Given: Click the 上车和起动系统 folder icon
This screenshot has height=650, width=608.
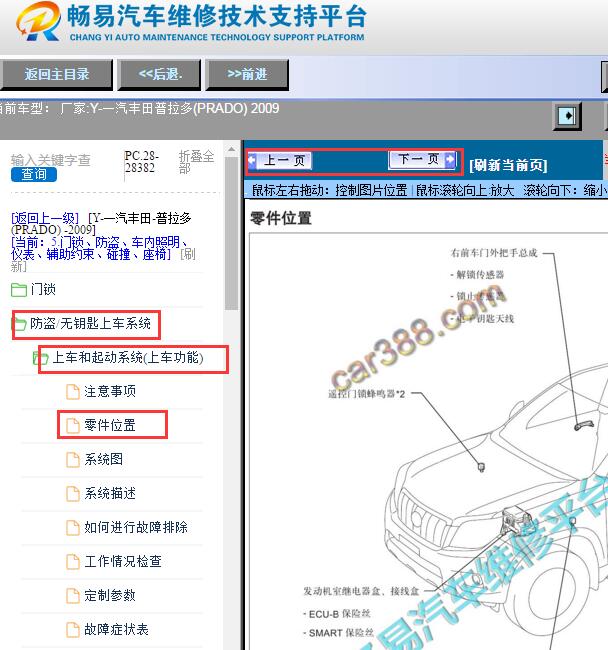Looking at the screenshot, I should (x=40, y=358).
